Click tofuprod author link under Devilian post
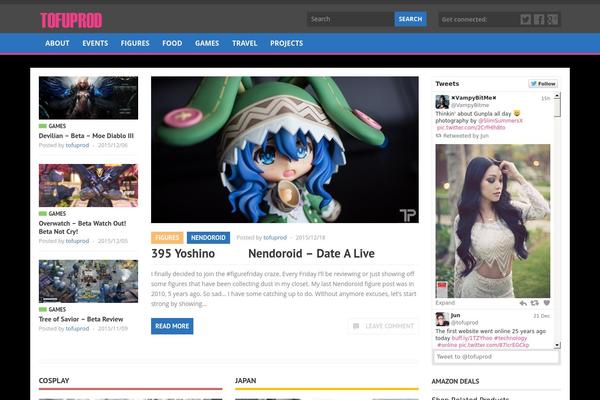This screenshot has height=400, width=600. 77,145
